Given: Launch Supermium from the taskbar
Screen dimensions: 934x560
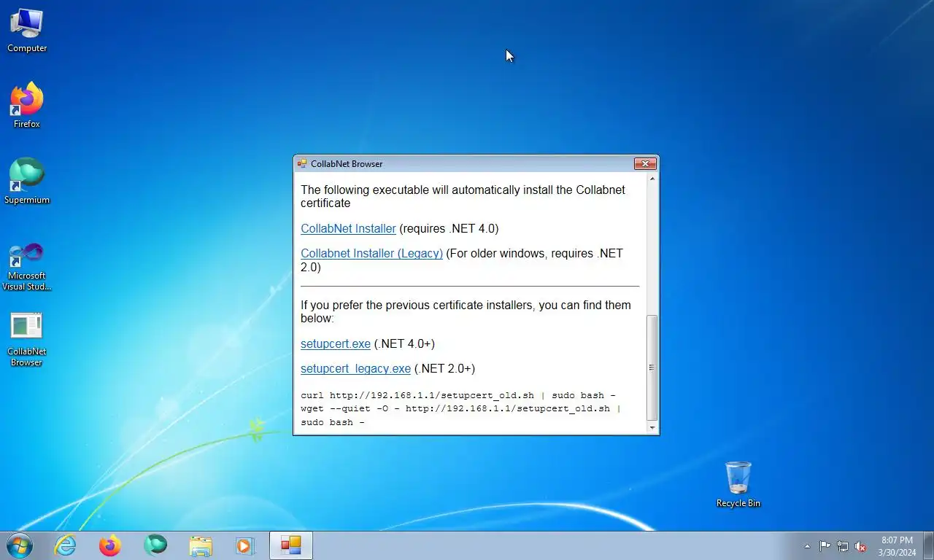Looking at the screenshot, I should pyautogui.click(x=155, y=545).
